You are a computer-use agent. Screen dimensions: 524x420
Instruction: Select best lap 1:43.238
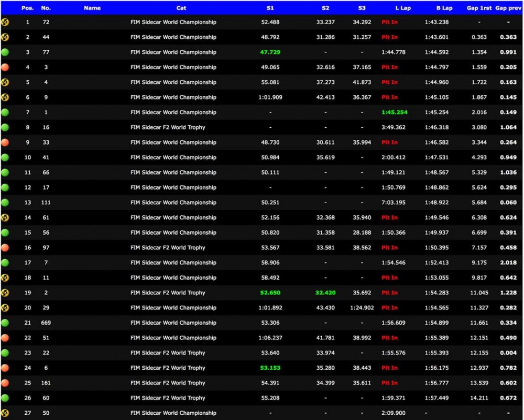(x=437, y=22)
